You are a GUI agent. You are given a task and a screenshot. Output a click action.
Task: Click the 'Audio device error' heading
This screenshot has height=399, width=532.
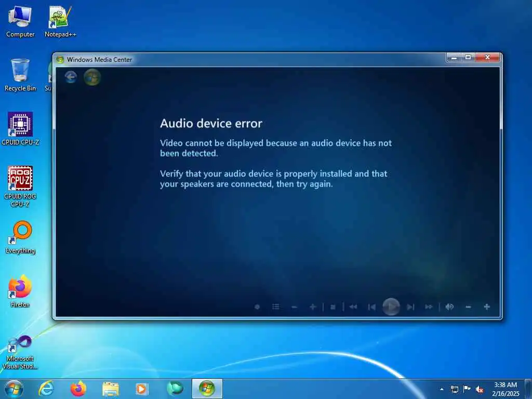[211, 124]
